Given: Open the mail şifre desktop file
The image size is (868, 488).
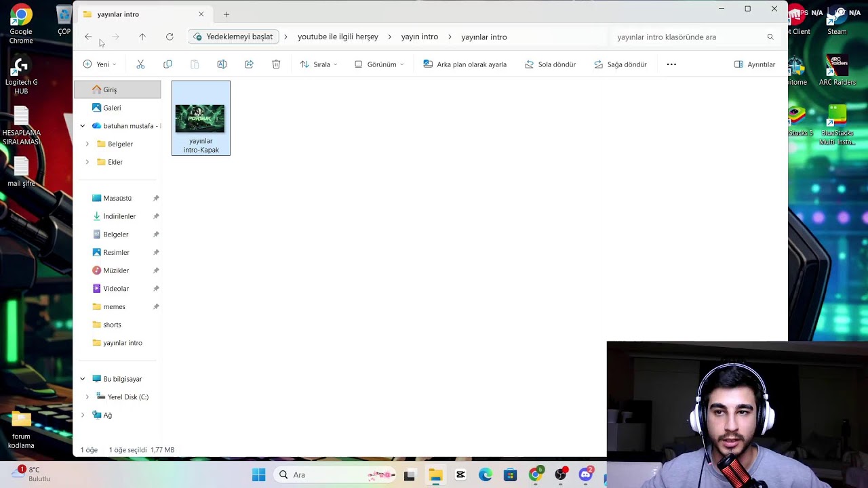Looking at the screenshot, I should pos(21,172).
